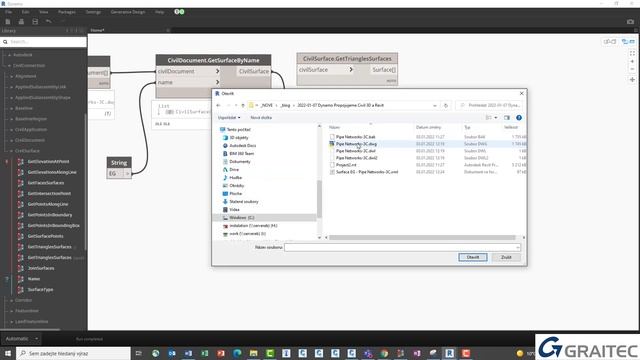640x360 pixels.
Task: Click the Zrušit button in the dialog
Action: pos(506,257)
